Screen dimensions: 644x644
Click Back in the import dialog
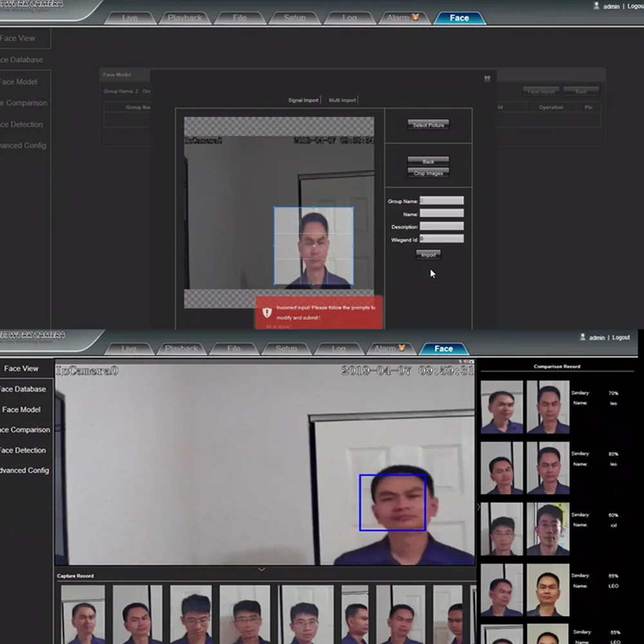(428, 162)
